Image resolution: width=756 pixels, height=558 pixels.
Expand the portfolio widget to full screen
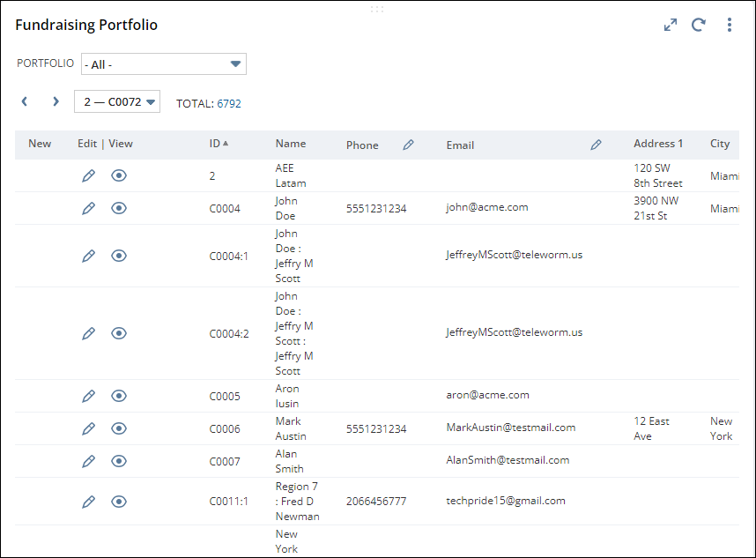tap(671, 26)
